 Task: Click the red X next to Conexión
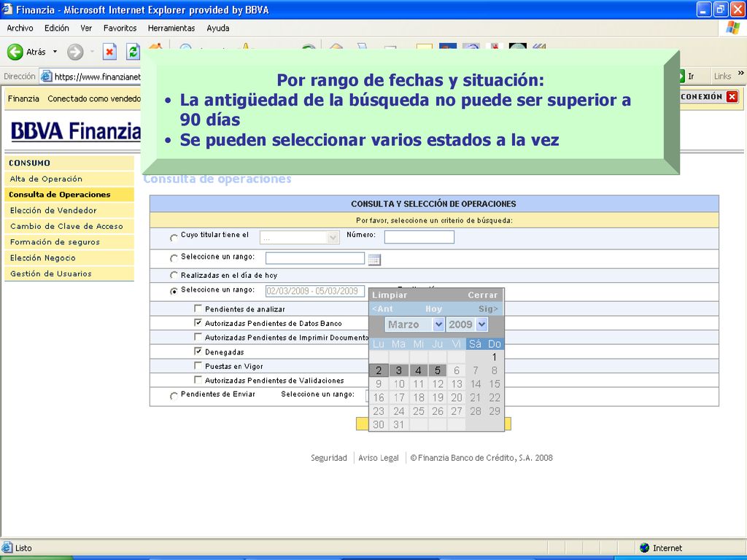pyautogui.click(x=732, y=97)
